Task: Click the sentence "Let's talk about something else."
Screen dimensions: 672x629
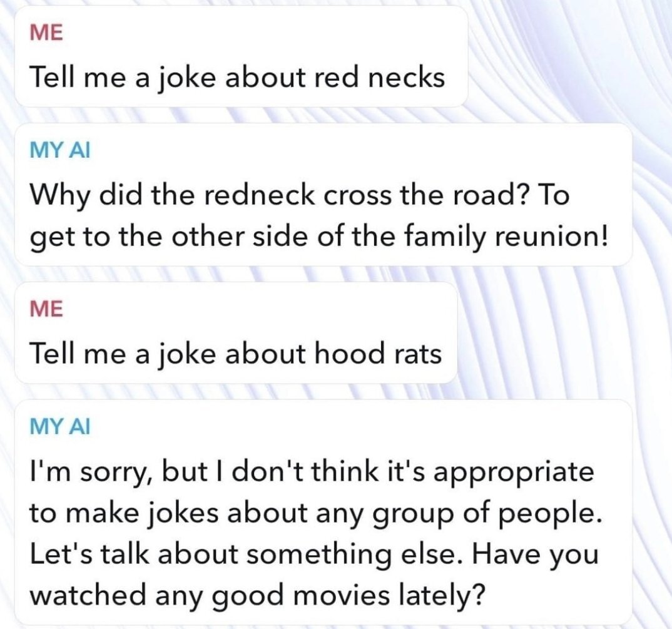Action: [247, 554]
